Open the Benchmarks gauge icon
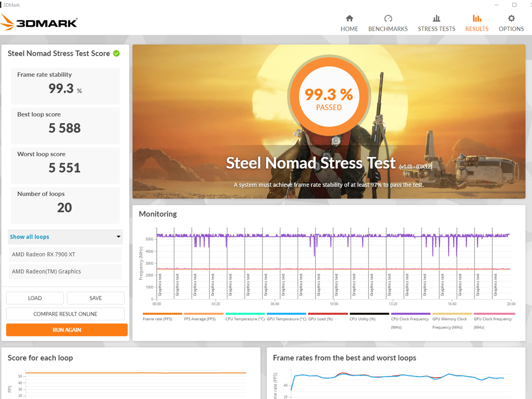Screen dimensions: 532x399 coord(388,18)
